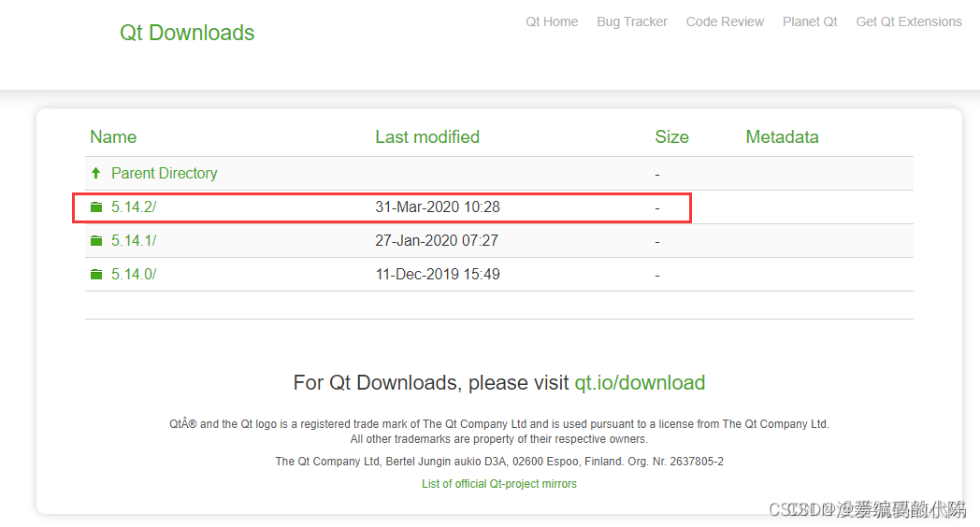This screenshot has width=980, height=527.
Task: Click the Qt Company address footer text
Action: (498, 462)
